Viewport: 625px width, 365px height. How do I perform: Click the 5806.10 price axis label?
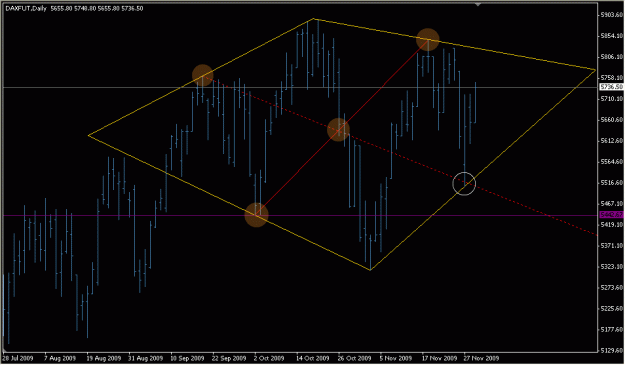point(612,57)
